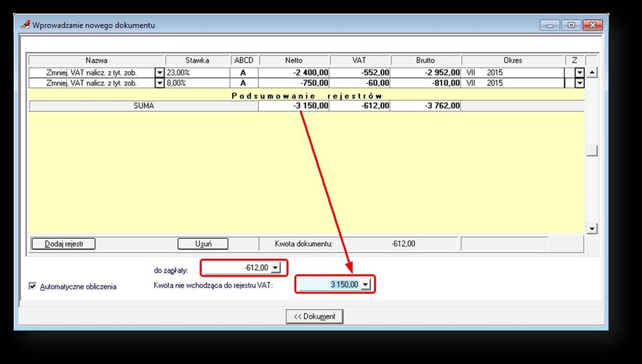Click the scrollbar down arrow in the register table
The width and height of the screenshot is (642, 364).
(592, 229)
